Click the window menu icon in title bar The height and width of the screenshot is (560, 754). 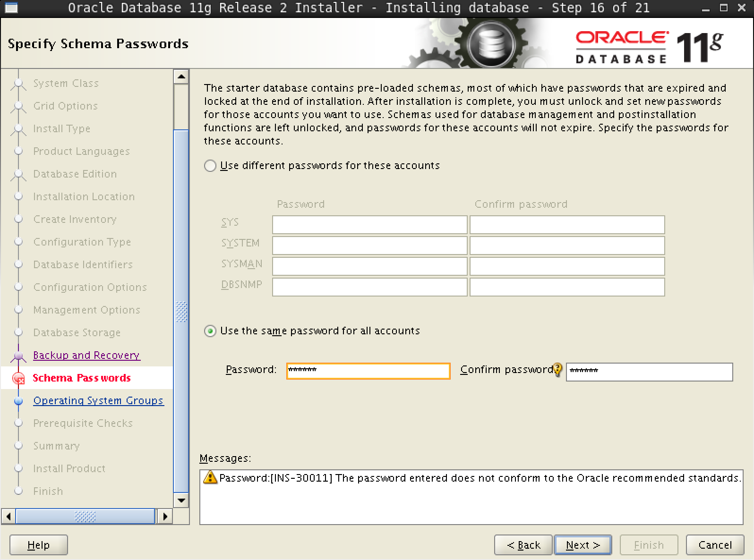pos(11,8)
